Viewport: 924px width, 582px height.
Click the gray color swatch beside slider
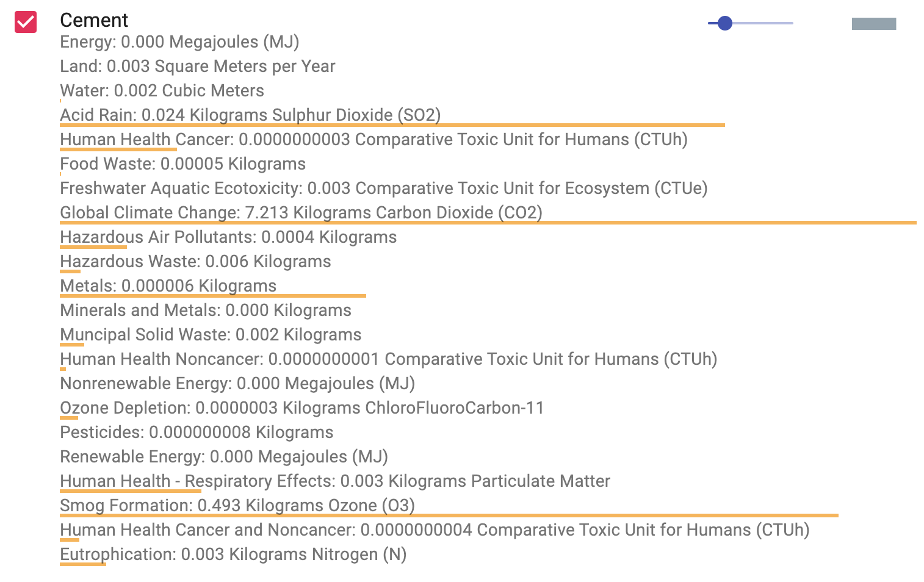[x=873, y=24]
